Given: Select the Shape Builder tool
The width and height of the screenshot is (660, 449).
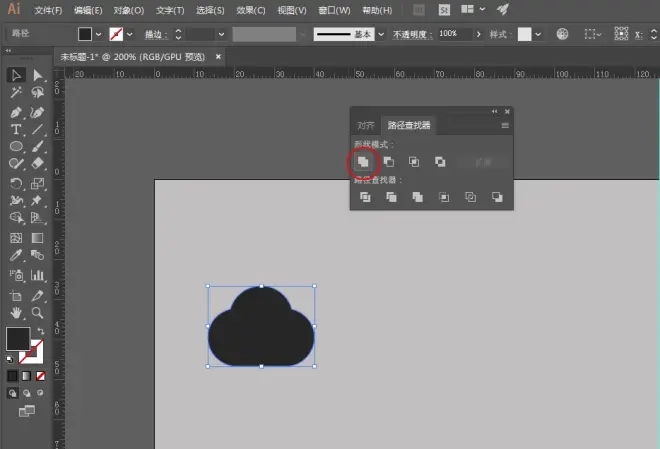Looking at the screenshot, I should coord(16,217).
